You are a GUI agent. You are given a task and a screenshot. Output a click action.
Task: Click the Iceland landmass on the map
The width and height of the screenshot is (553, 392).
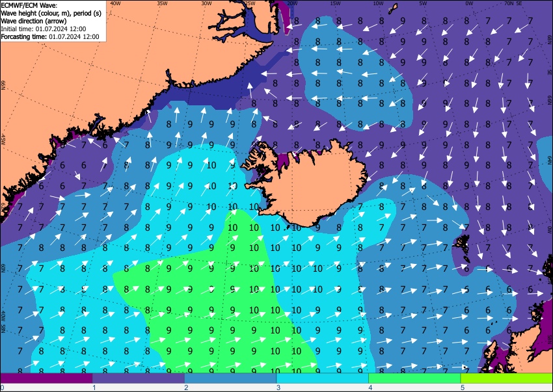pyautogui.click(x=310, y=185)
